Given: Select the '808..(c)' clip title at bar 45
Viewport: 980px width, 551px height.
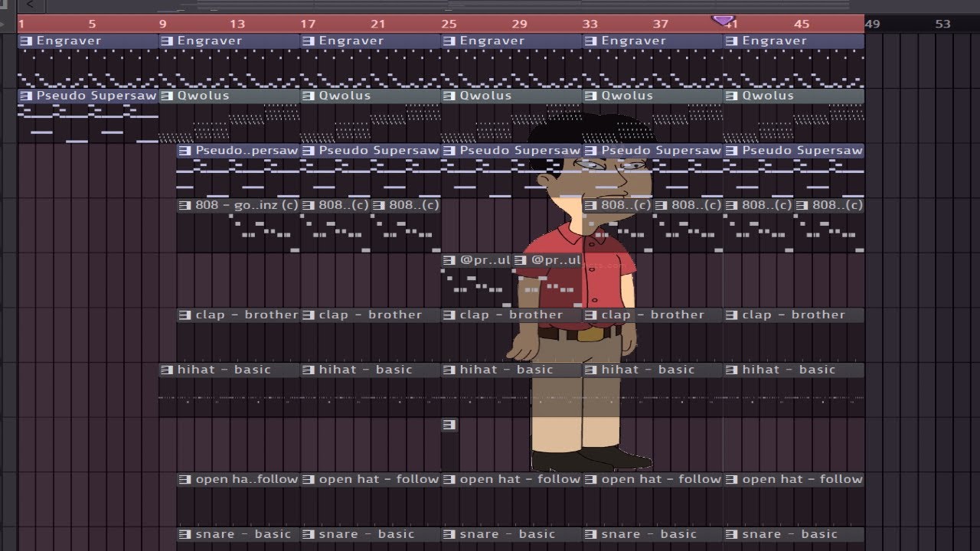Looking at the screenshot, I should tap(838, 205).
